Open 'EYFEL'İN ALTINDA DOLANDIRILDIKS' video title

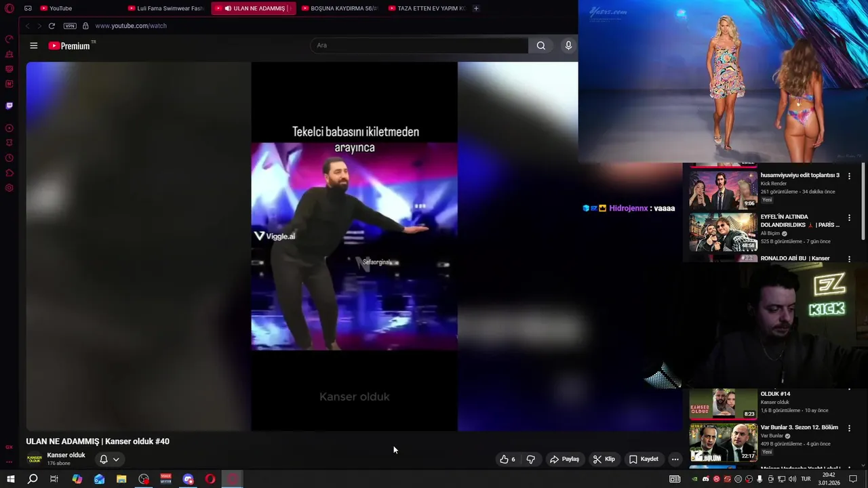point(800,220)
